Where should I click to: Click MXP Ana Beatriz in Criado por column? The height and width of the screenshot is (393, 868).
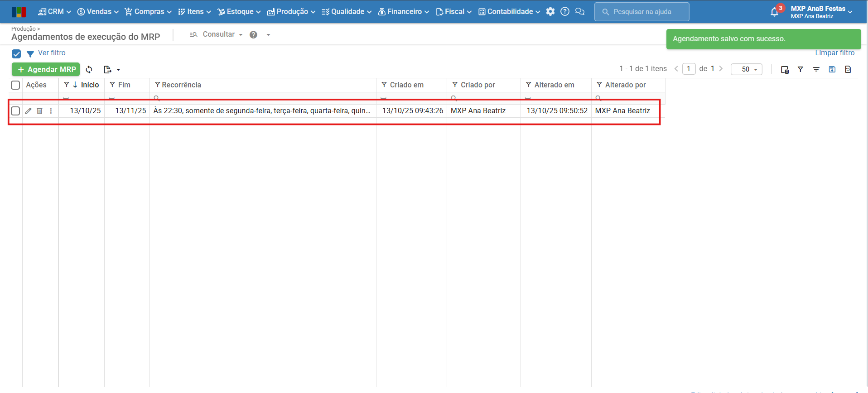click(x=478, y=111)
